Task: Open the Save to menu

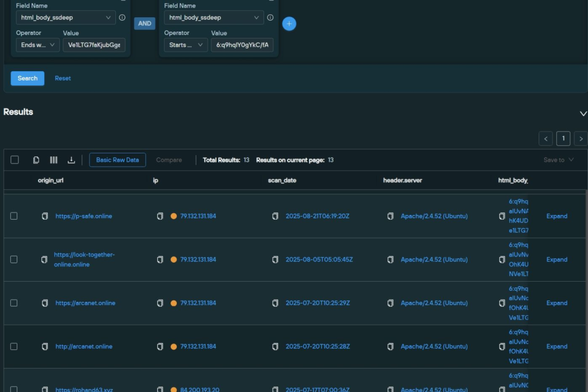Action: (x=558, y=160)
